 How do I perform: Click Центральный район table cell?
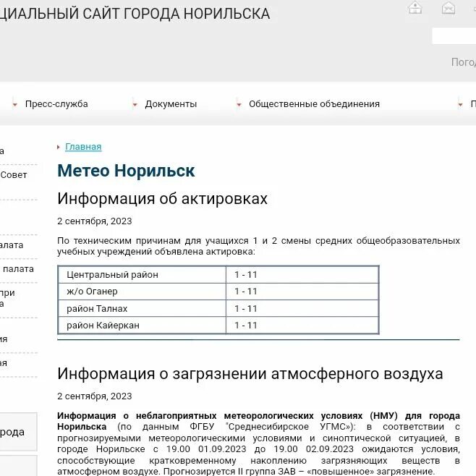(142, 275)
